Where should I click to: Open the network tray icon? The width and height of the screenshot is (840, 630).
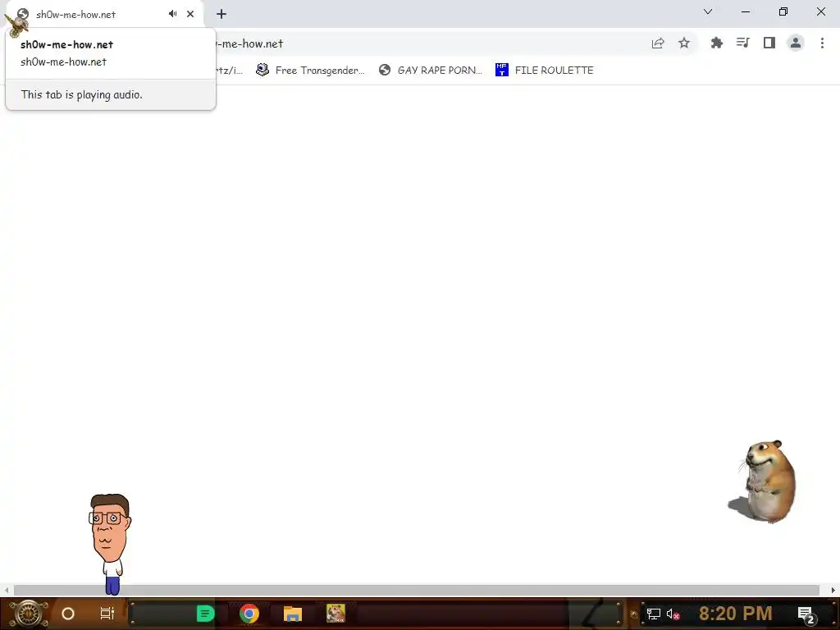pos(653,614)
